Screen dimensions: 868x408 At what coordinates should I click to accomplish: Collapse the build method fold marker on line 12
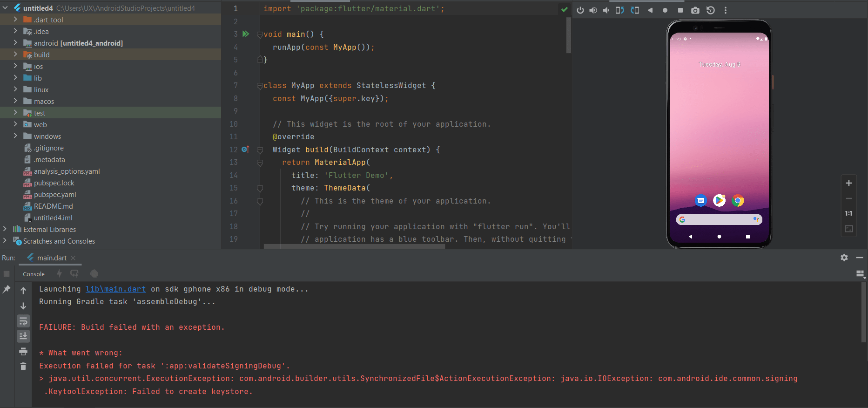pyautogui.click(x=260, y=150)
